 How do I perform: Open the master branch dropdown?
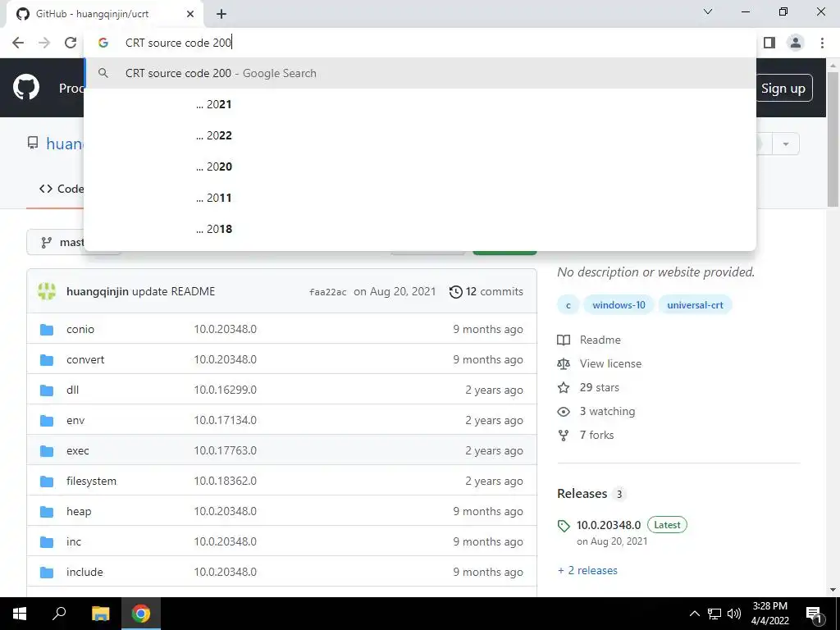56,243
